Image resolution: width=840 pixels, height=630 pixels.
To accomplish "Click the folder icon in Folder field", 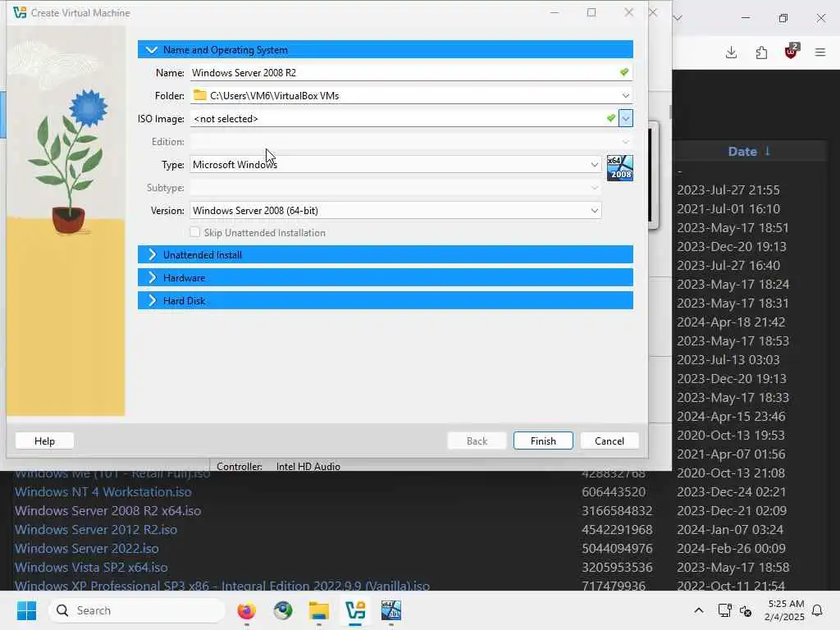I will tap(200, 95).
